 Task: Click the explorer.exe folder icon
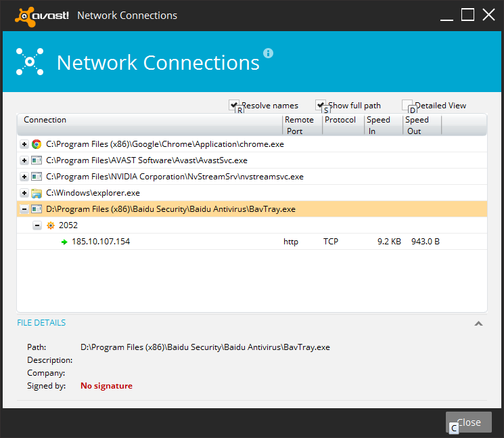click(x=37, y=193)
